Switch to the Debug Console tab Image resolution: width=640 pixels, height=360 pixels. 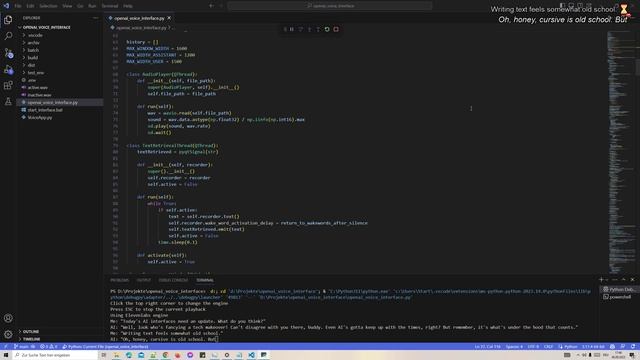tap(173, 280)
